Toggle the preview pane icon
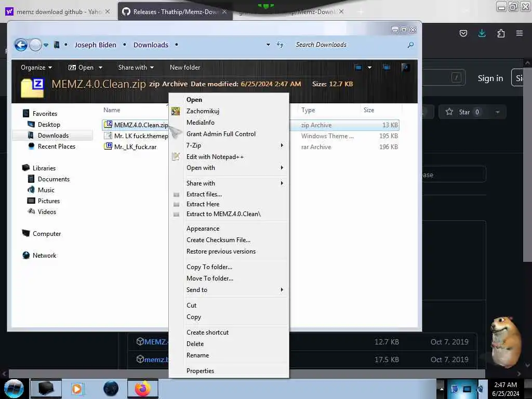This screenshot has width=532, height=399. point(387,67)
